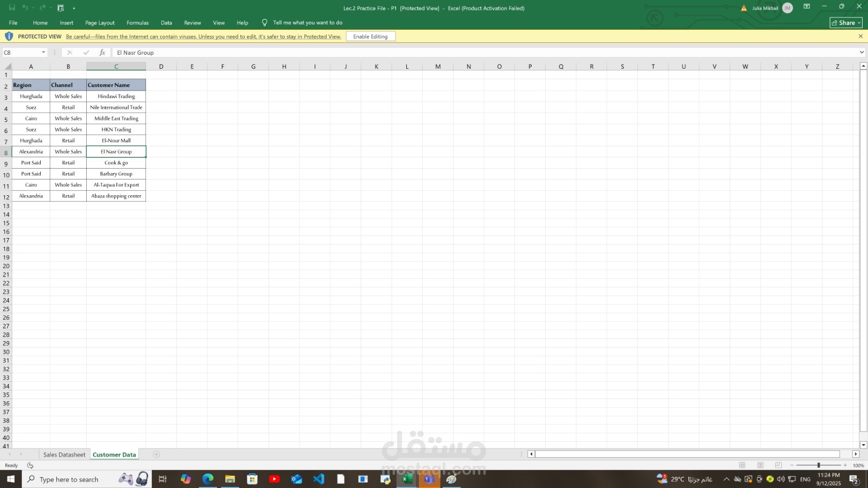Open the Review tab
868x488 pixels.
coord(193,23)
